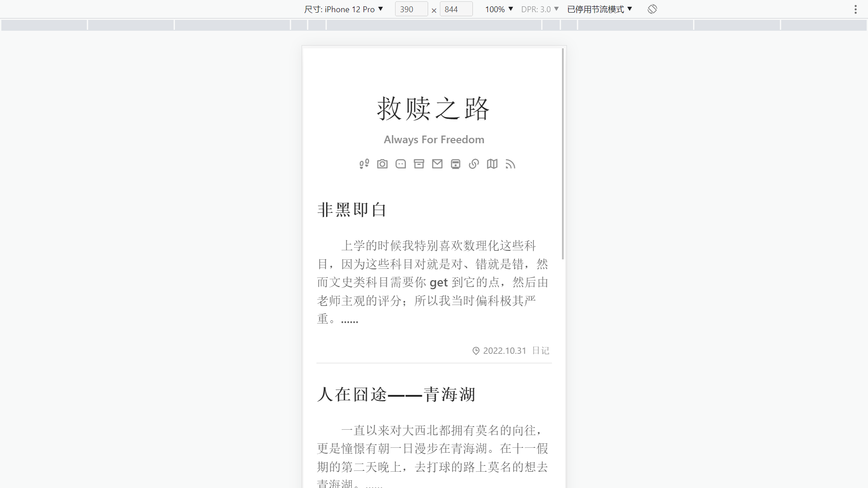
Task: Click the footprints icon below subtitle
Action: coord(364,164)
